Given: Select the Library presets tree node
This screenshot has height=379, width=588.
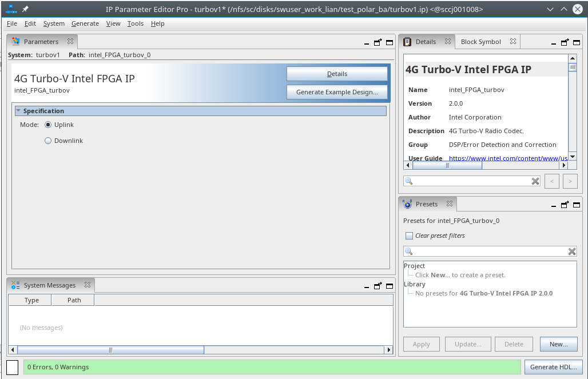Looking at the screenshot, I should [414, 284].
